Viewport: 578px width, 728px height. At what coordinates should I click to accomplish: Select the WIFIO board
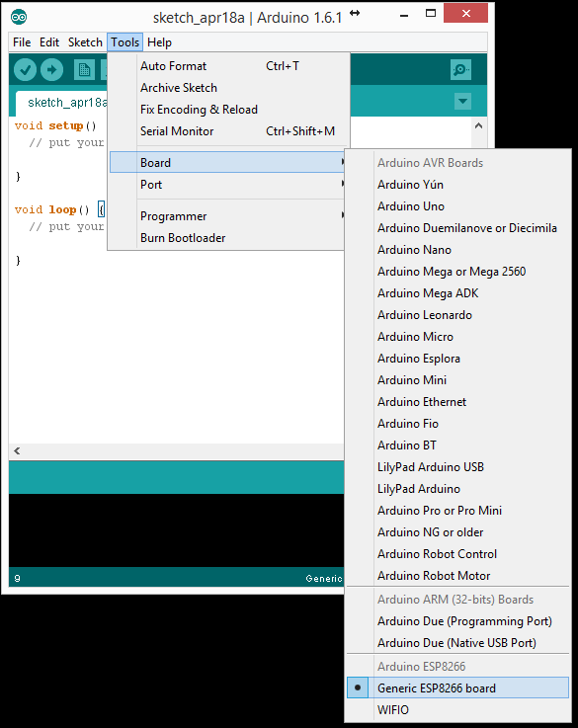point(457,710)
